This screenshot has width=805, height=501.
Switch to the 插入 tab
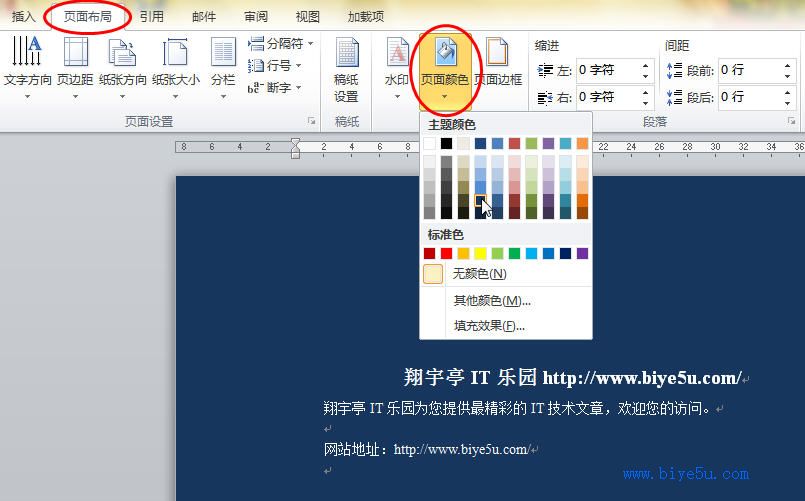pyautogui.click(x=24, y=16)
